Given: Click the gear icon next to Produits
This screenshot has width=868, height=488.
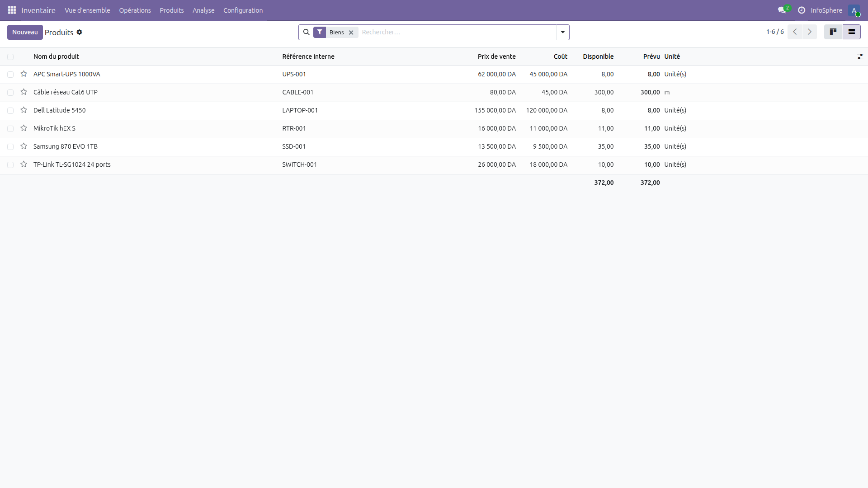Looking at the screenshot, I should (x=80, y=32).
